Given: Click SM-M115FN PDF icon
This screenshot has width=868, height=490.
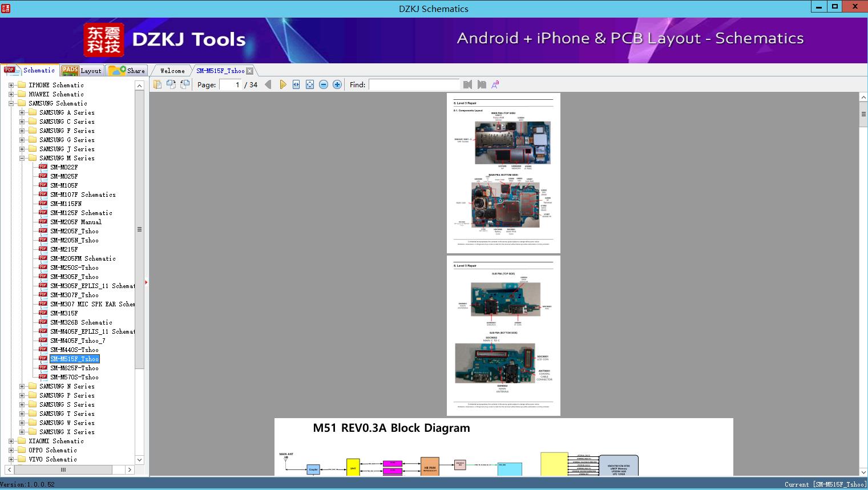Looking at the screenshot, I should pyautogui.click(x=43, y=204).
